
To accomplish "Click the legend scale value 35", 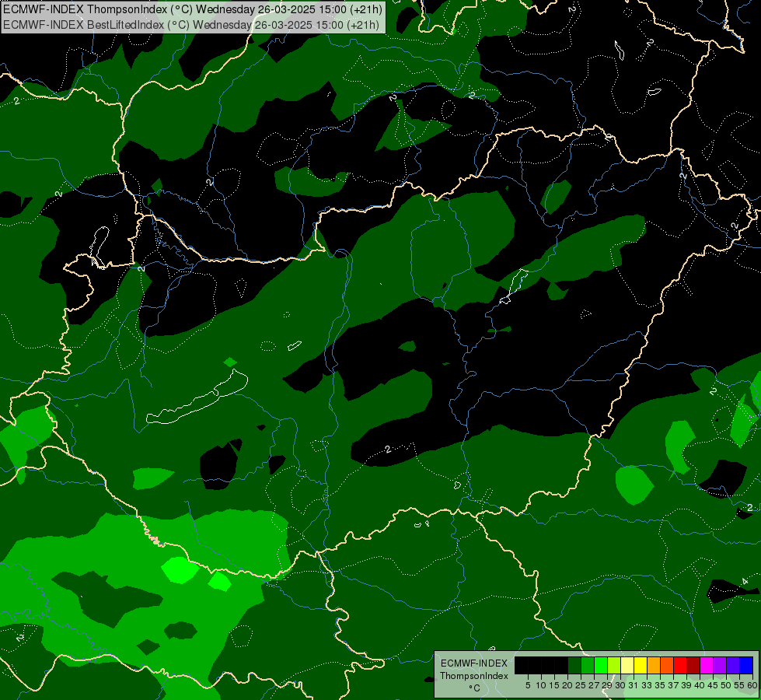I will 661,685.
